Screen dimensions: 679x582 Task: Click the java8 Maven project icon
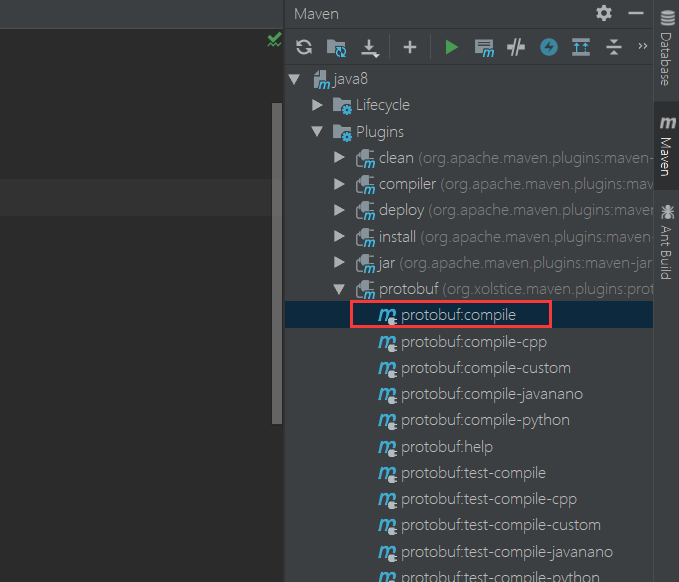pyautogui.click(x=322, y=80)
